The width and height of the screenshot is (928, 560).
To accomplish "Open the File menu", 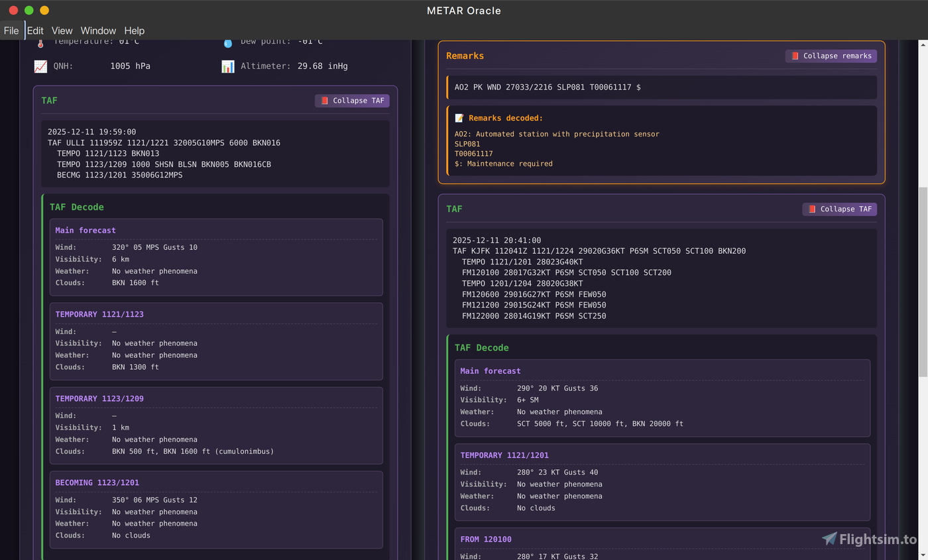I will pos(11,30).
